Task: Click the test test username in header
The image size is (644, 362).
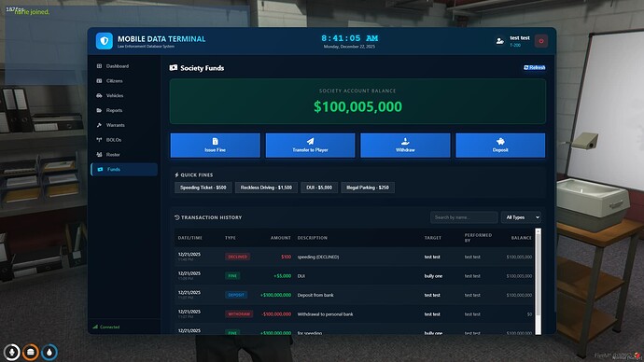Action: pyautogui.click(x=520, y=37)
